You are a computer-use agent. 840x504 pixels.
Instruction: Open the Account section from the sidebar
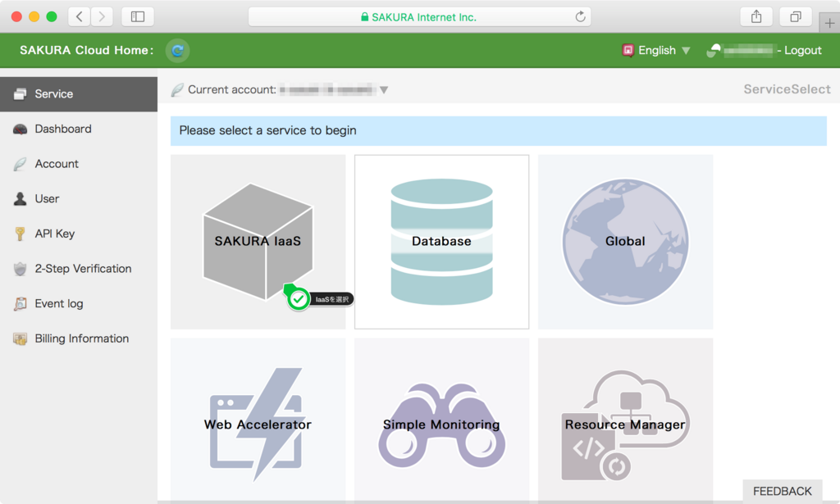(56, 163)
